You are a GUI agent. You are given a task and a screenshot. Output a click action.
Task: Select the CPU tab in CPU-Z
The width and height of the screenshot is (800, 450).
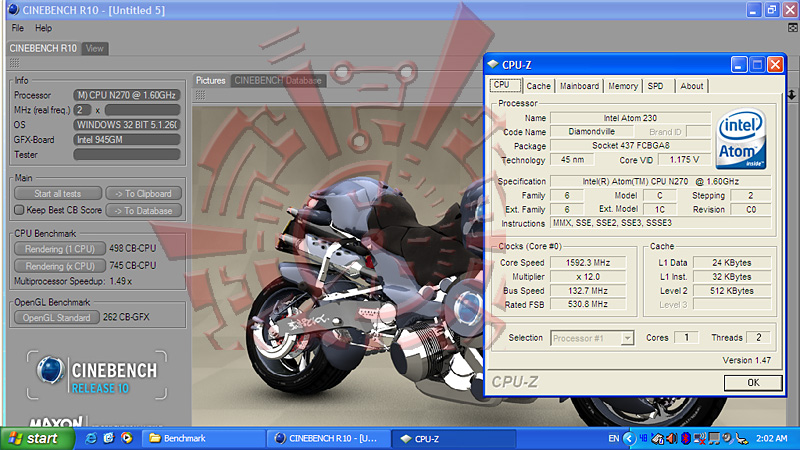point(505,85)
